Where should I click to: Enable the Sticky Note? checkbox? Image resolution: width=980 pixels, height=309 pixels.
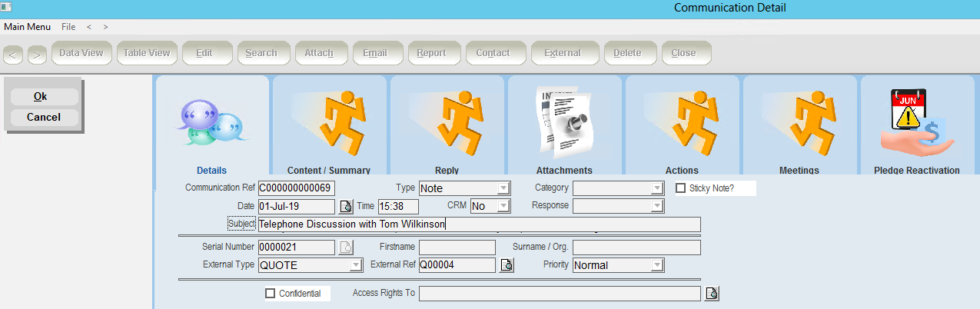tap(680, 188)
